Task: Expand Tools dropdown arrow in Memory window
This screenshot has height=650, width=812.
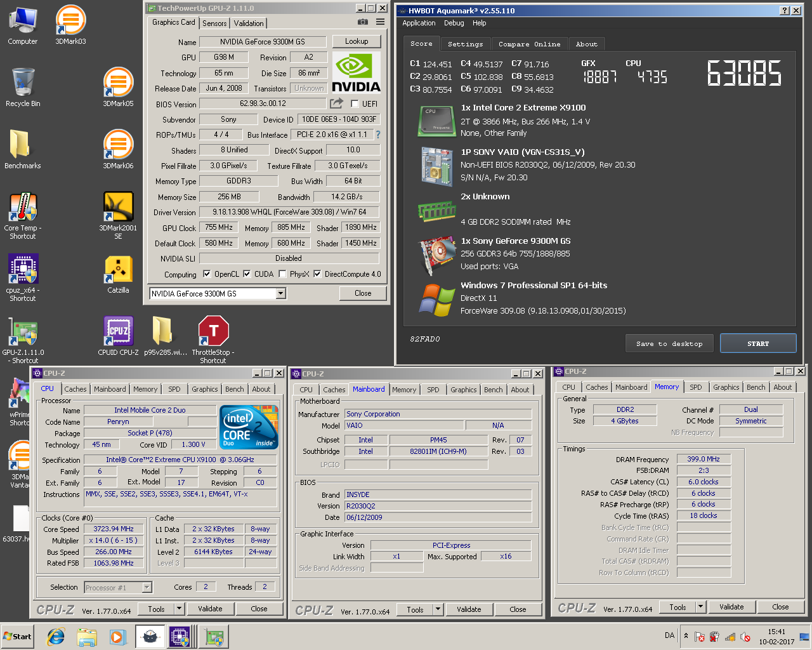Action: click(x=700, y=607)
